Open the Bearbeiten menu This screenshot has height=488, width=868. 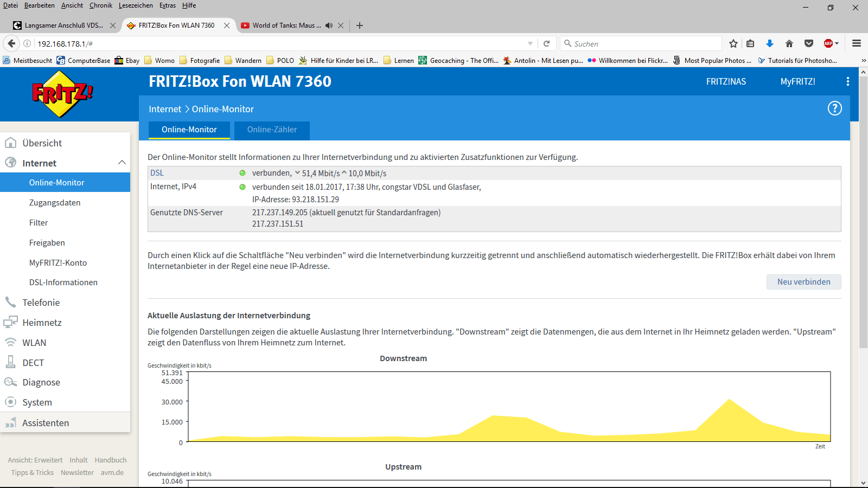pos(40,5)
